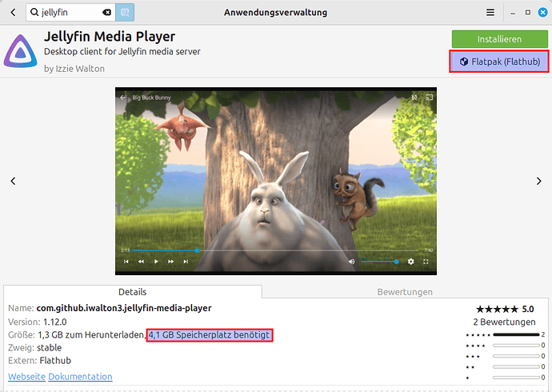Switch to the Details tab
The image size is (552, 392).
tap(132, 292)
